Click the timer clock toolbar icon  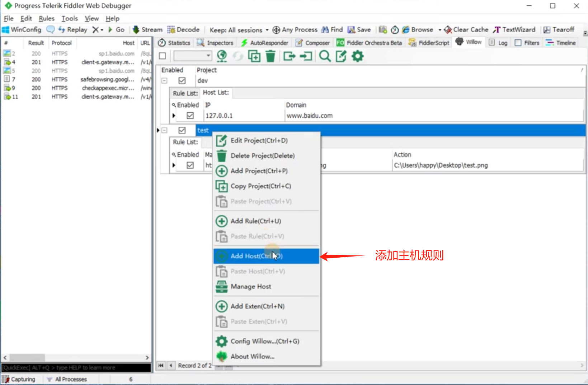click(x=395, y=30)
